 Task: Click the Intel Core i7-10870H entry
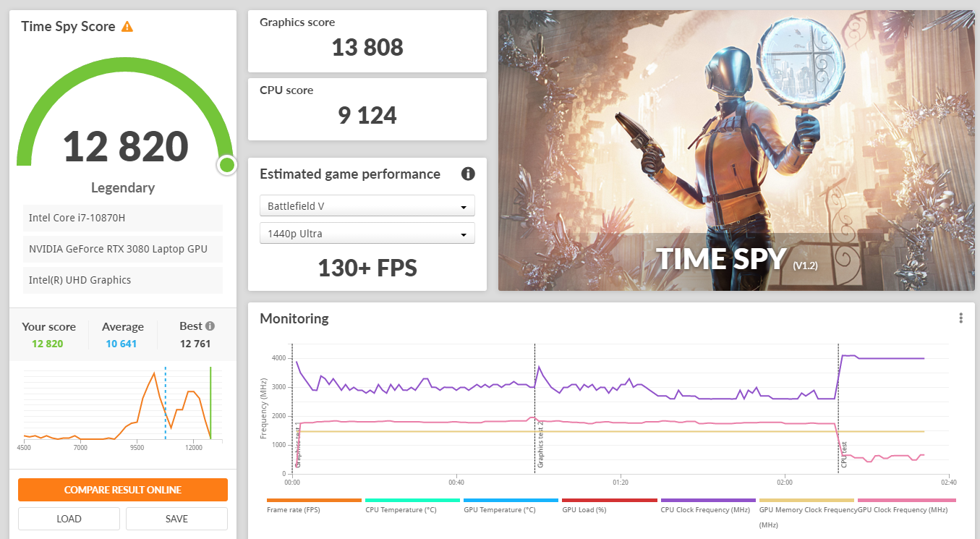pos(123,218)
